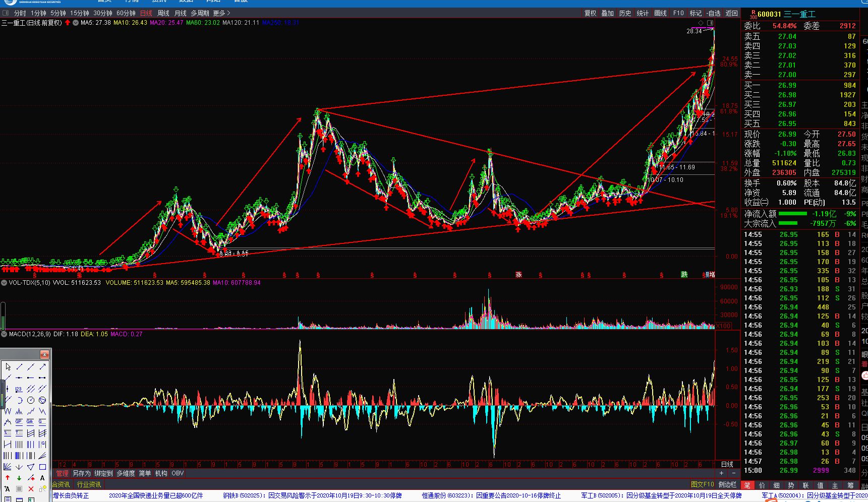
Task: Switch chart to 1分钟 period
Action: (x=38, y=13)
